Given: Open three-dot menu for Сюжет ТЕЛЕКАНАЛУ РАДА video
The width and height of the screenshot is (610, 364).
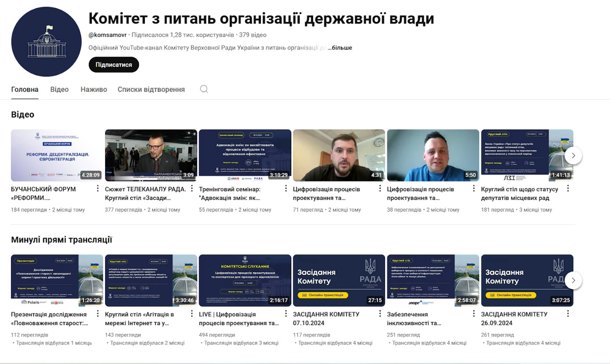Looking at the screenshot, I should 191,189.
